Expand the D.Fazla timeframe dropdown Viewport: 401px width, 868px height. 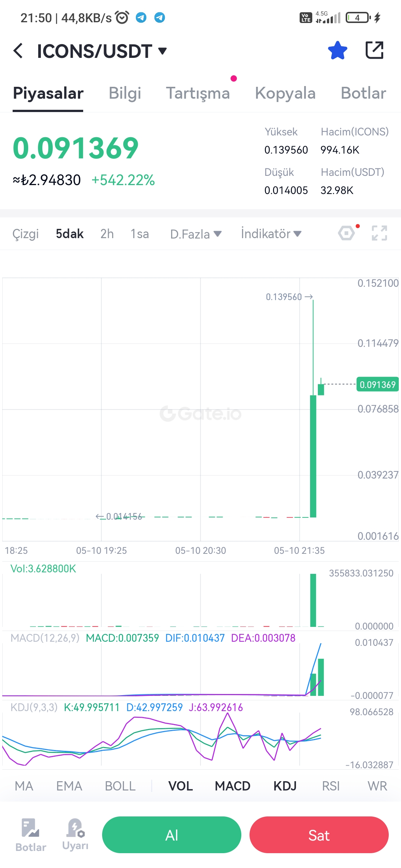coord(196,234)
